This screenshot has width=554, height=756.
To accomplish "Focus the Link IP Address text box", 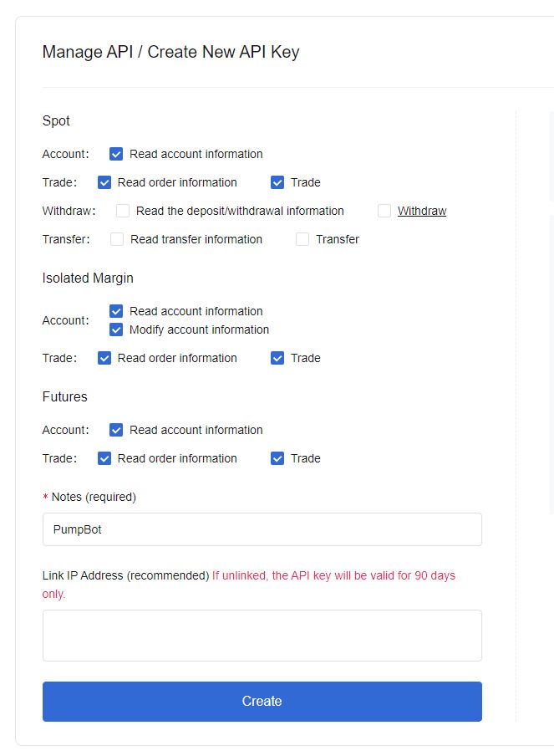I will 262,636.
